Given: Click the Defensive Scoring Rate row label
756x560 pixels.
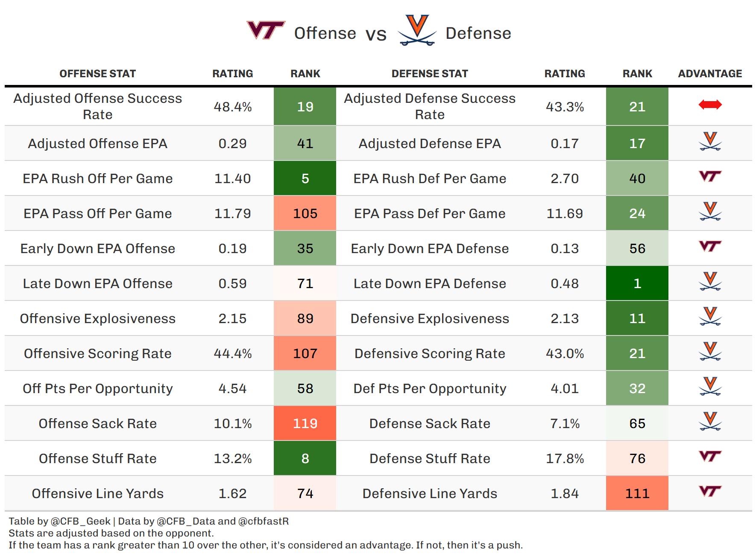Looking at the screenshot, I should [x=430, y=353].
